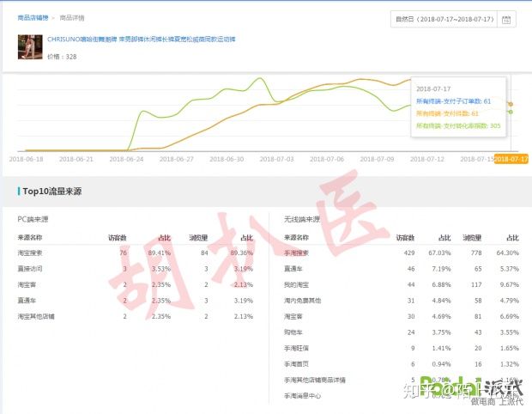Click tooltip line 所有终端-支付子订单数: 61
Viewport: 532px width, 414px height.
click(454, 101)
